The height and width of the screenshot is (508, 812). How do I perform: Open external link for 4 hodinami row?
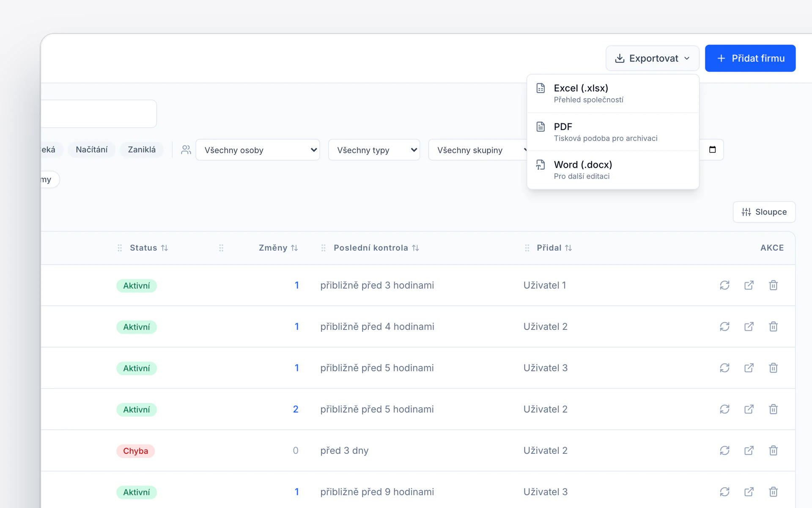pos(749,326)
